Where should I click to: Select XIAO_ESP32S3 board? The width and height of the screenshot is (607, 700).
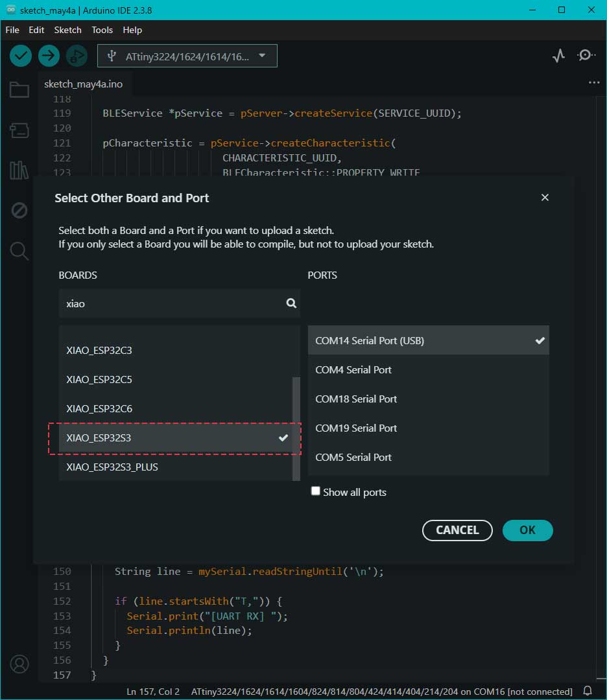[175, 438]
